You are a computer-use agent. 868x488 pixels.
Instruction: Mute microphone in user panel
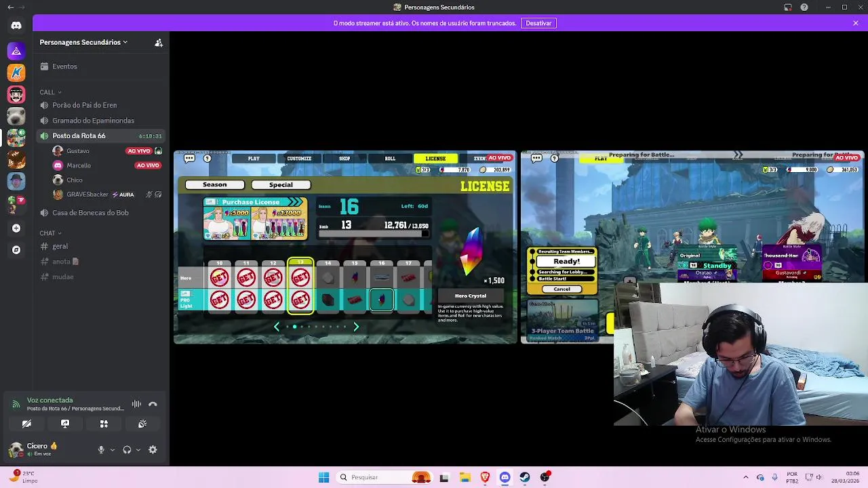click(x=101, y=449)
